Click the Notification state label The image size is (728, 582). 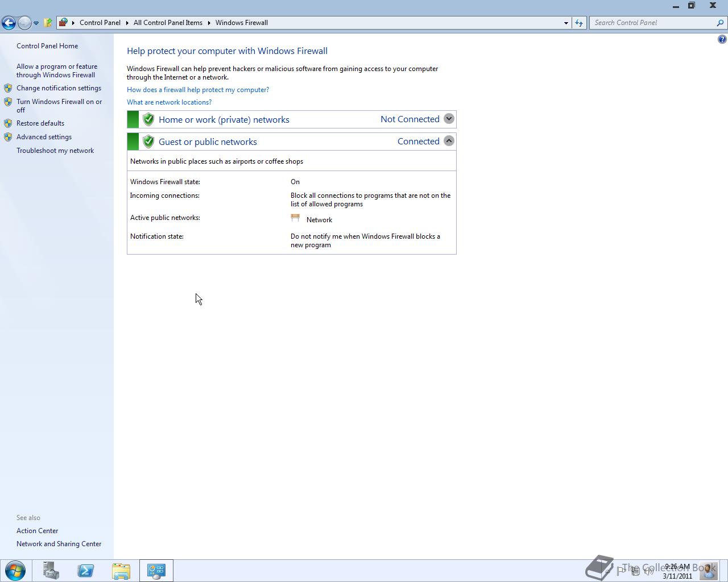tap(157, 236)
